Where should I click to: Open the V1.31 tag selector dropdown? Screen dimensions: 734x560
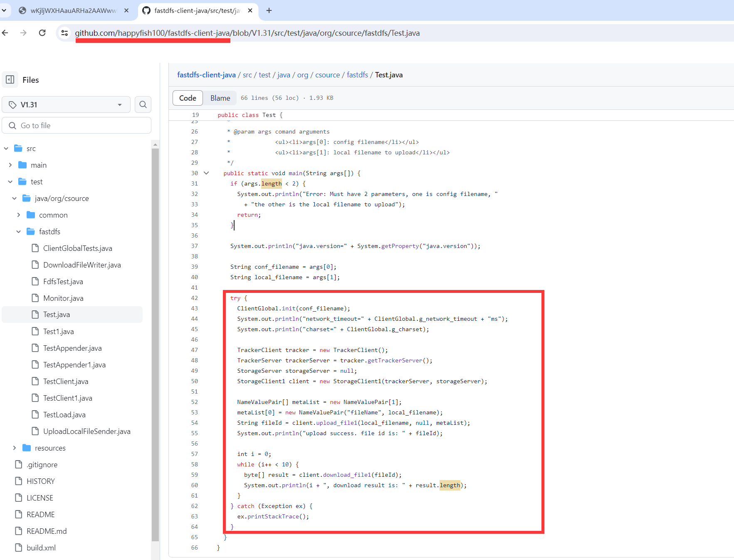point(66,104)
